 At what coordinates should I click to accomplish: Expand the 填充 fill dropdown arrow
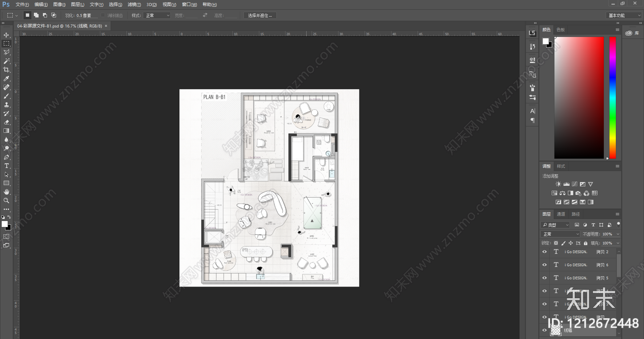click(618, 243)
